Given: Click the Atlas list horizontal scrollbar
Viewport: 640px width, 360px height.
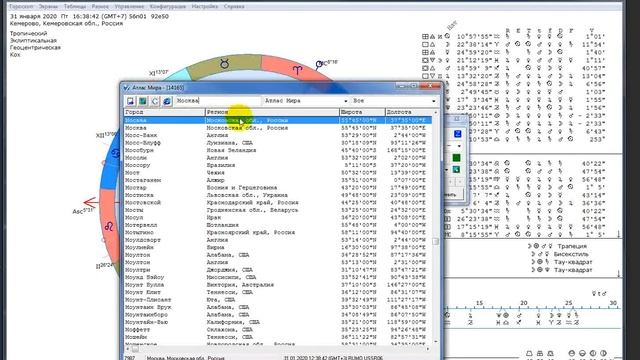Looking at the screenshot, I should [x=278, y=349].
